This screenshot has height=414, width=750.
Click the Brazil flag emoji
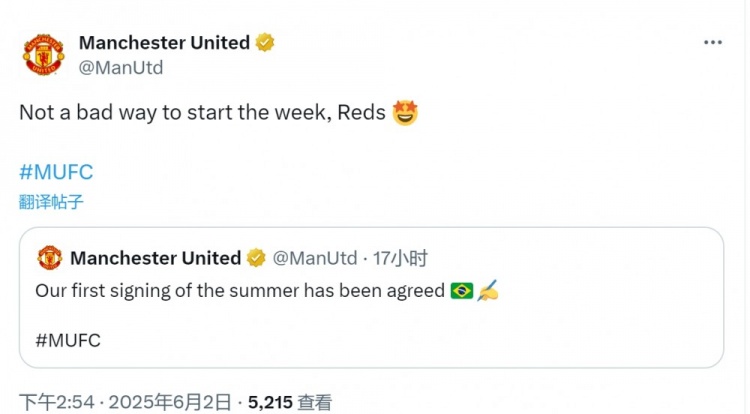coord(461,290)
